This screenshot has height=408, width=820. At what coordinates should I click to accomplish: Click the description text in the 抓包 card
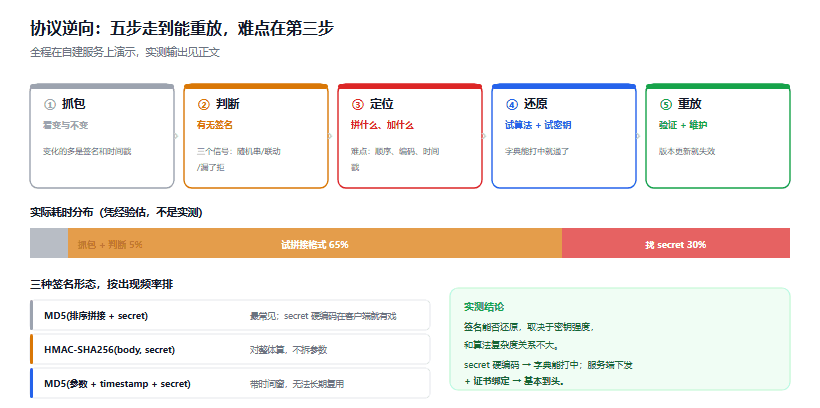pos(87,152)
